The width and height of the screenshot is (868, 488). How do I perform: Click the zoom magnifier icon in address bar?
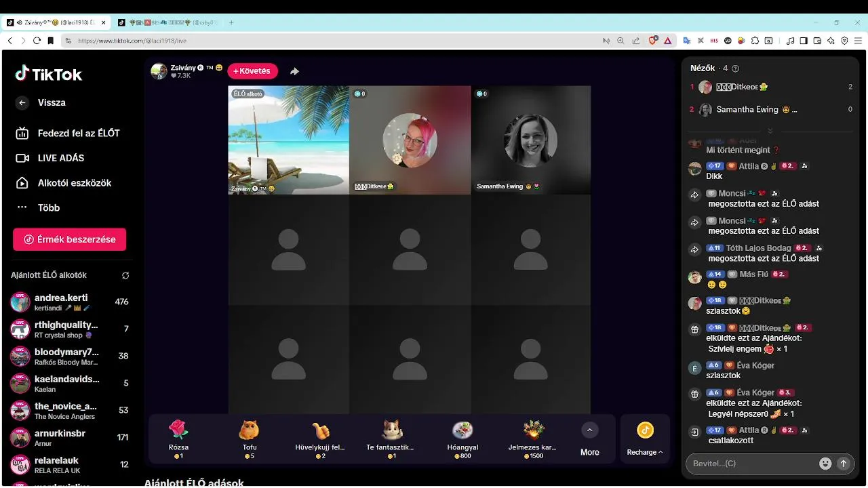(620, 41)
